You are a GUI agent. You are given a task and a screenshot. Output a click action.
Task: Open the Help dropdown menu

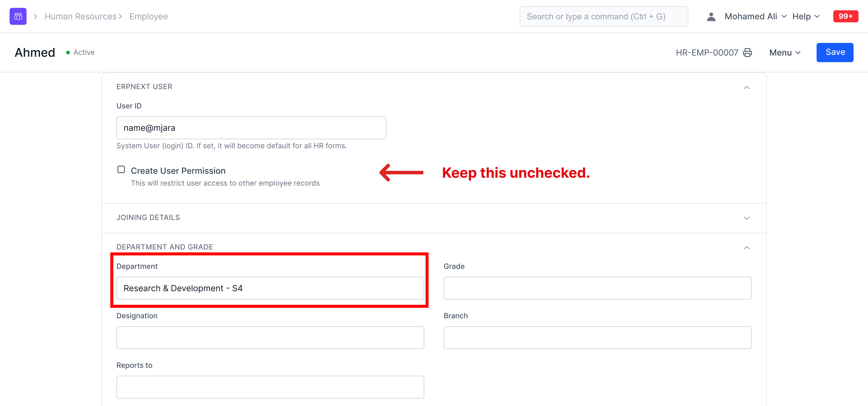[x=806, y=17]
